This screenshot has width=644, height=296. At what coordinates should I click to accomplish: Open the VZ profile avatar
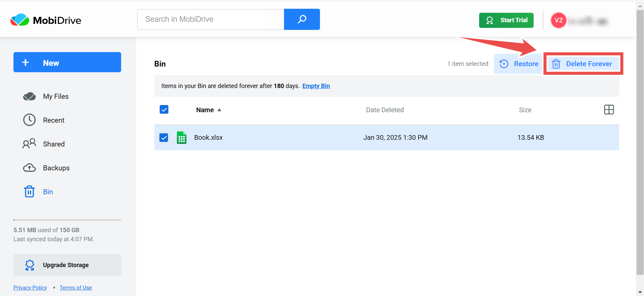coord(559,20)
